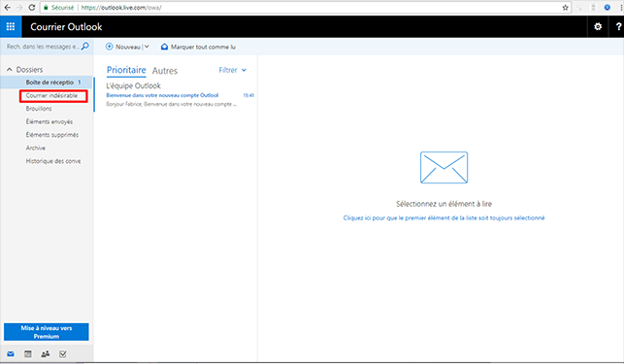Viewport: 624px width, 364px height.
Task: Click the Sélectionnez un élément à lire text
Action: point(443,204)
